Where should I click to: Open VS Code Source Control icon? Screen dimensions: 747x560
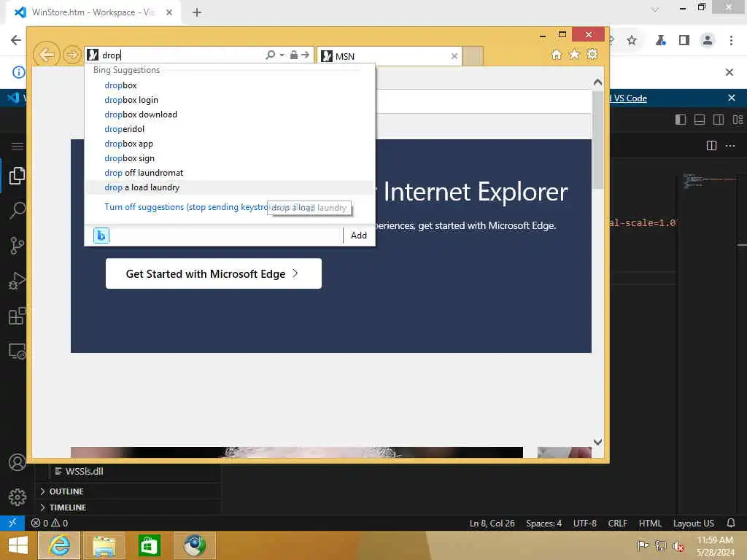pyautogui.click(x=18, y=246)
